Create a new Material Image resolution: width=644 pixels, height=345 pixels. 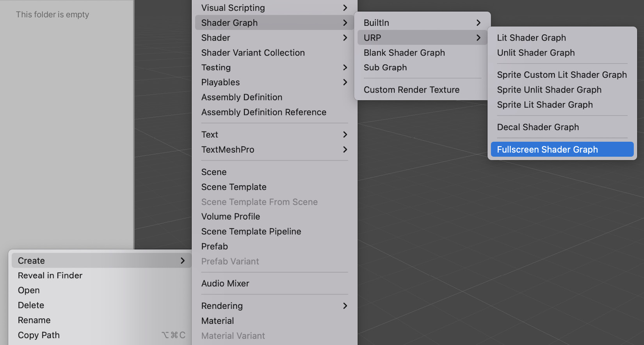[x=274, y=321]
